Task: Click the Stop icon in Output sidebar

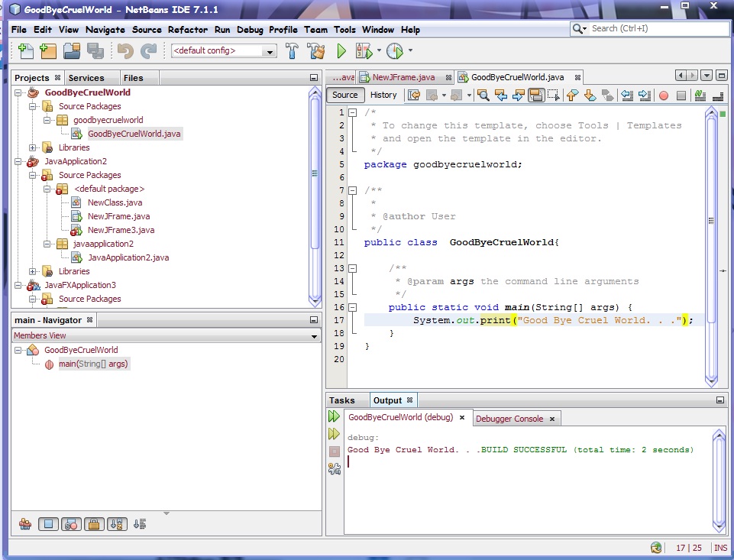Action: pyautogui.click(x=335, y=452)
